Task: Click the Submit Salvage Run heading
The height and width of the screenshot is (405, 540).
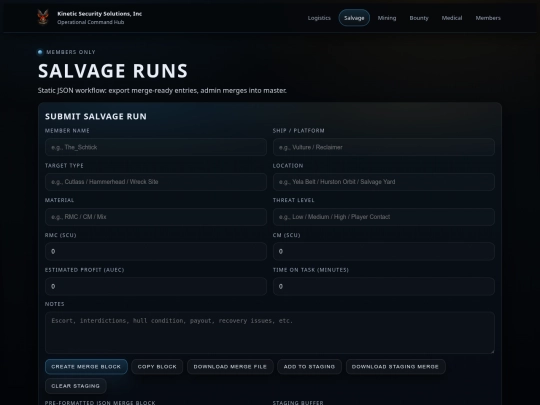Action: click(96, 116)
